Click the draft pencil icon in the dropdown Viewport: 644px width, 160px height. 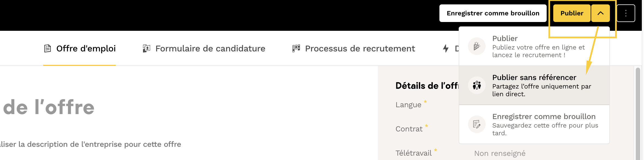coord(477,124)
